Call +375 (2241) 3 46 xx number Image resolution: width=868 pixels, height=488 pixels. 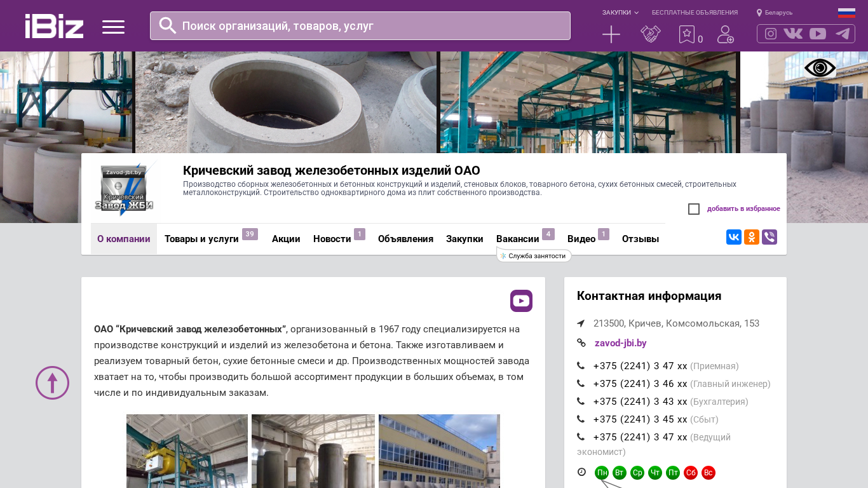641,384
